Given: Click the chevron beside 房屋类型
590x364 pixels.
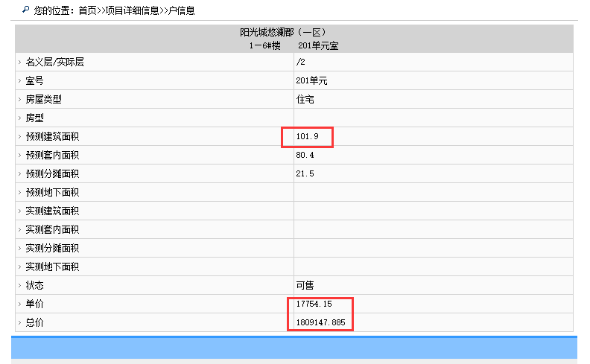Looking at the screenshot, I should click(x=19, y=99).
